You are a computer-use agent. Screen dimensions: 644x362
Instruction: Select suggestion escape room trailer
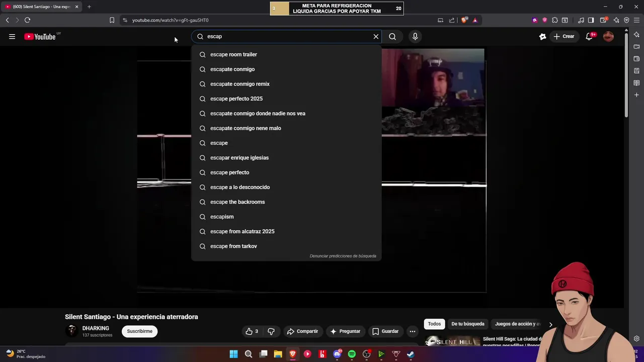coord(286,54)
